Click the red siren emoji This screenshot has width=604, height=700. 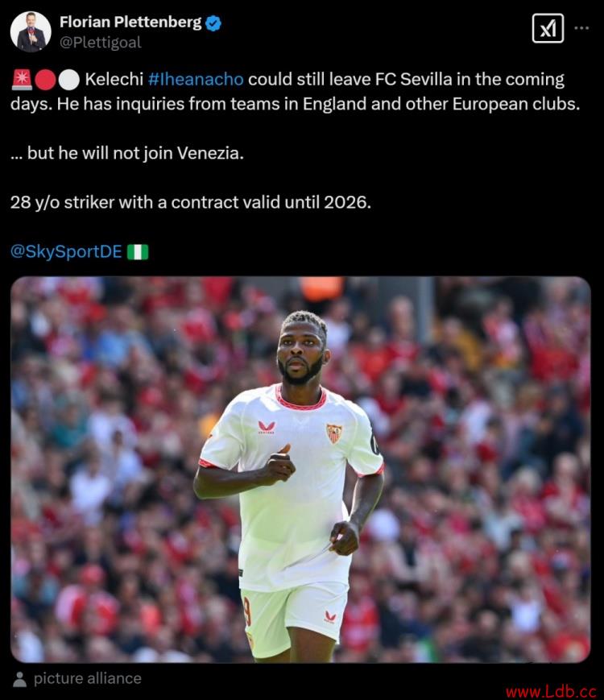22,80
